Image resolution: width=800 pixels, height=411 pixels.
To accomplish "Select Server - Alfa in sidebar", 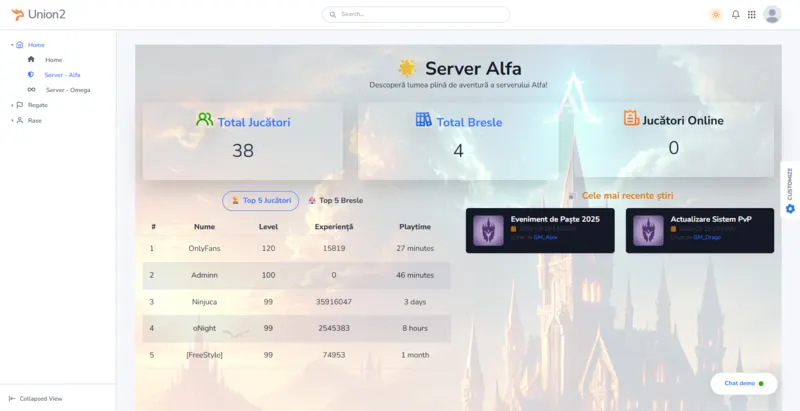I will (62, 75).
